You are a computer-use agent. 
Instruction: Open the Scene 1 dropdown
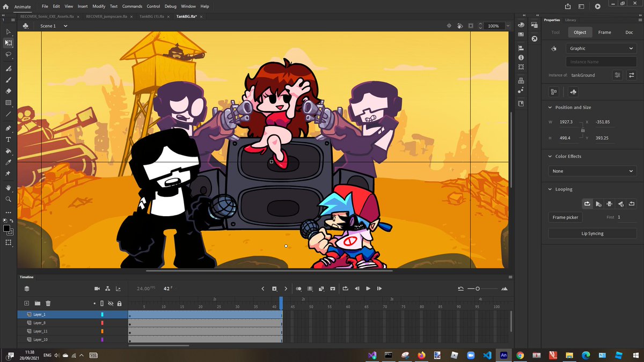(x=65, y=26)
